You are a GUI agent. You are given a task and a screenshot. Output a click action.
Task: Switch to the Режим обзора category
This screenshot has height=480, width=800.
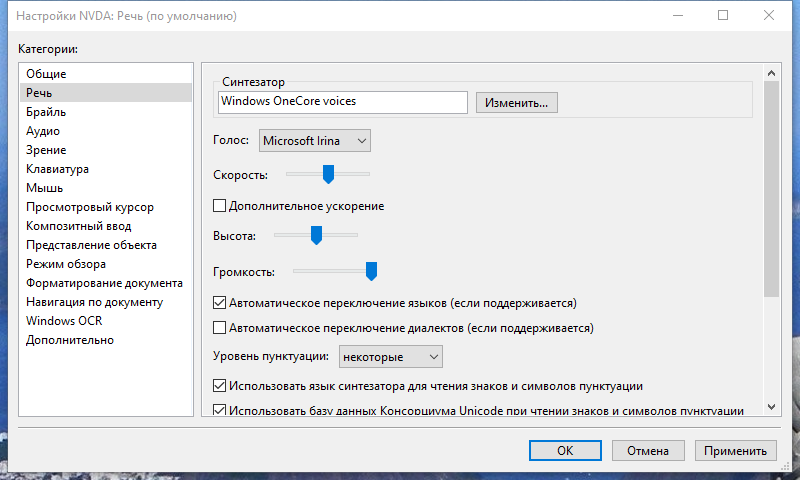tap(106, 264)
